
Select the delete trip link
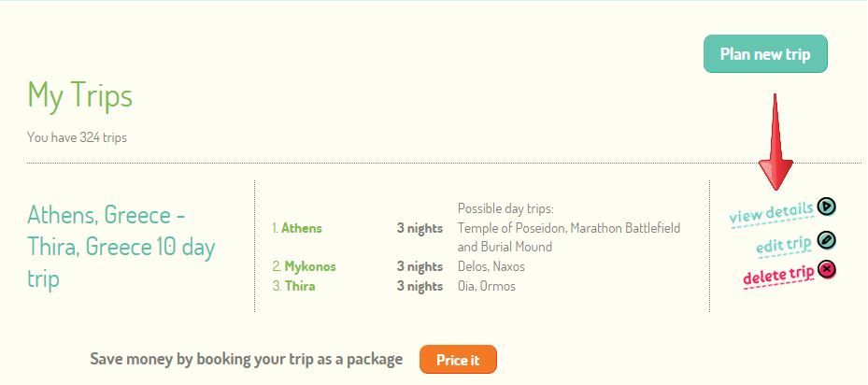tap(777, 275)
